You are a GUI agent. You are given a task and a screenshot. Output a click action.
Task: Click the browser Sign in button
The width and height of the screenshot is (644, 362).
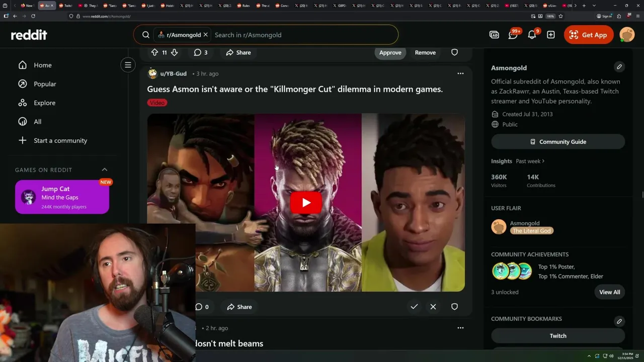604,16
